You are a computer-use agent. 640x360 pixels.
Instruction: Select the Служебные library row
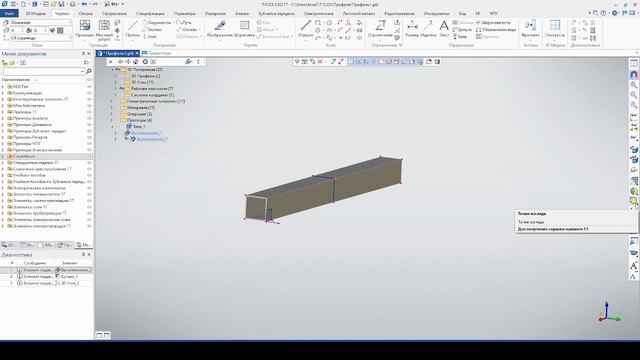click(x=47, y=156)
